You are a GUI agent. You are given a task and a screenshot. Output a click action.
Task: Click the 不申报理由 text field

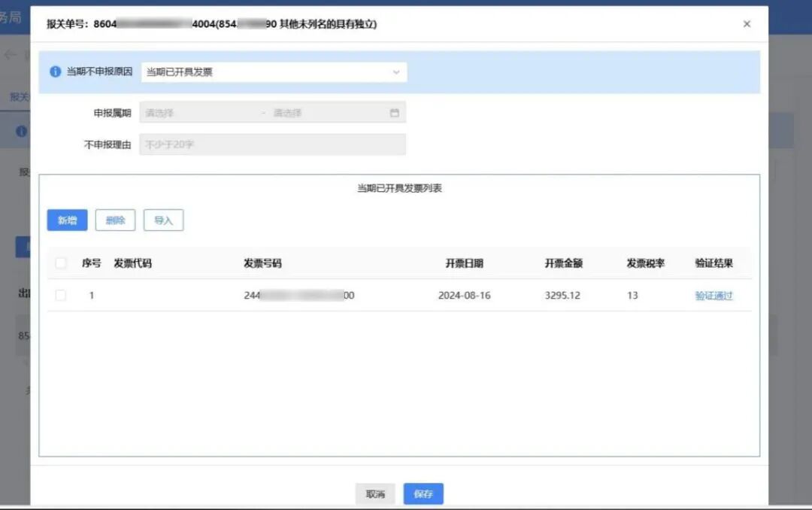click(272, 144)
